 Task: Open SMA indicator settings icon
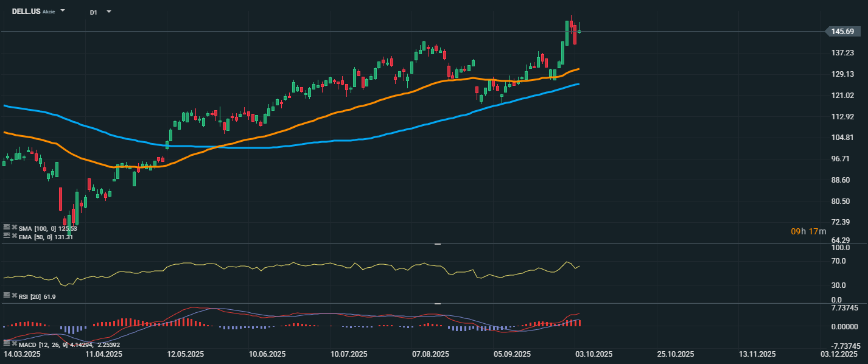[7, 227]
